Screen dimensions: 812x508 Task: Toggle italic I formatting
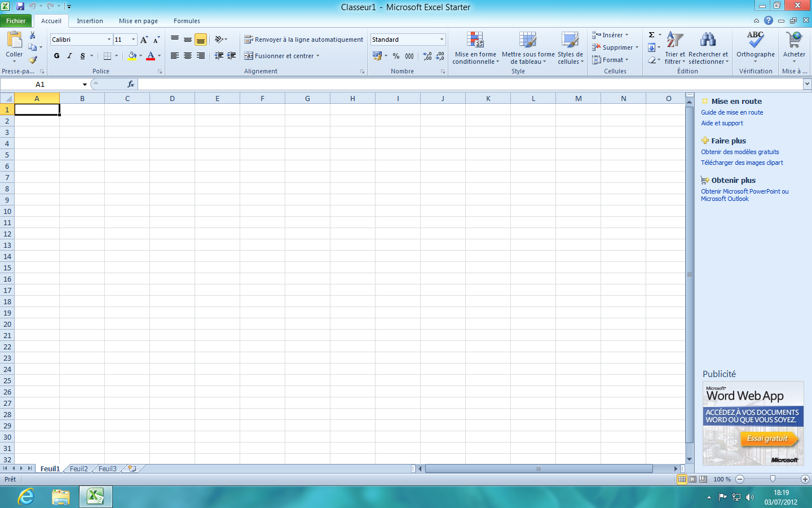[69, 56]
